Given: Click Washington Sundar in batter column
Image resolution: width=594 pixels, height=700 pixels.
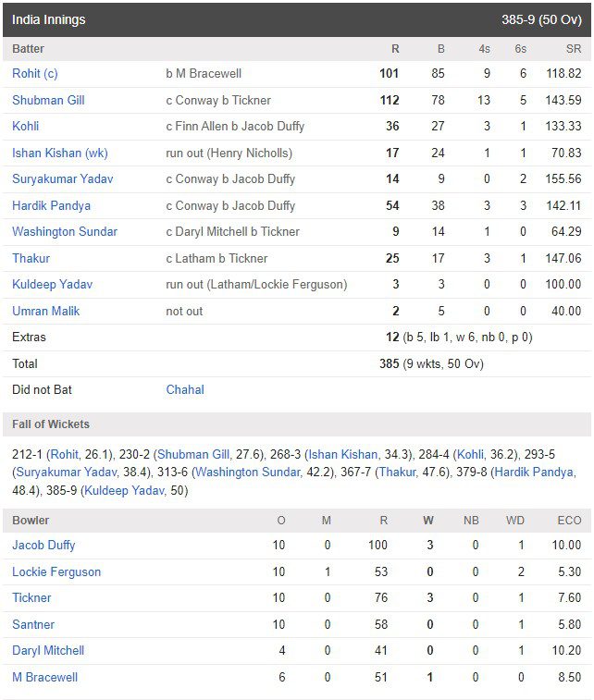Looking at the screenshot, I should [65, 232].
